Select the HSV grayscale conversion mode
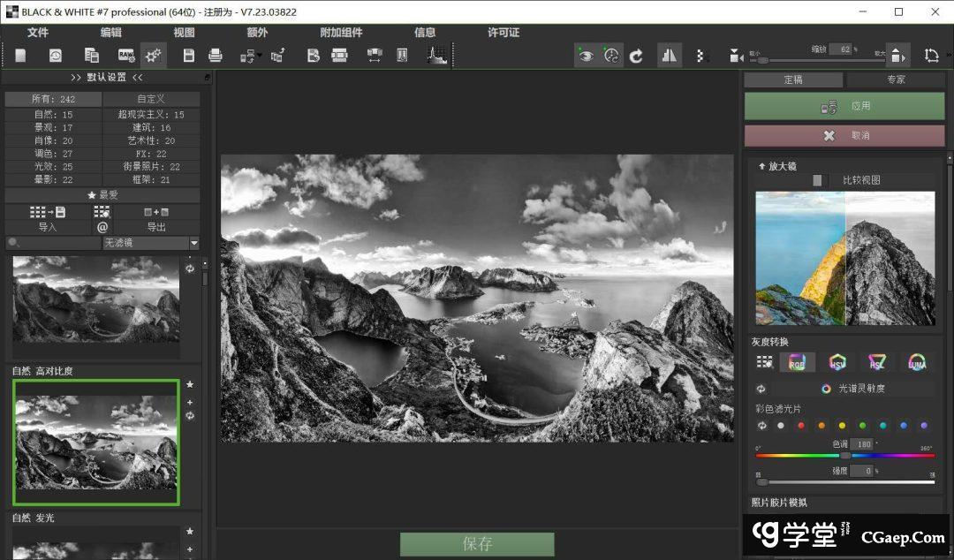 [837, 362]
